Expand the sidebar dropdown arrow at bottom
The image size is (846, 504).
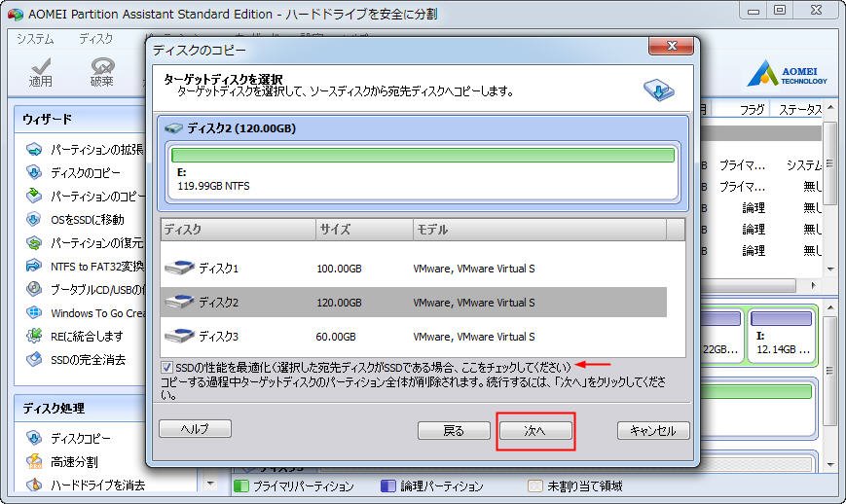[x=211, y=485]
